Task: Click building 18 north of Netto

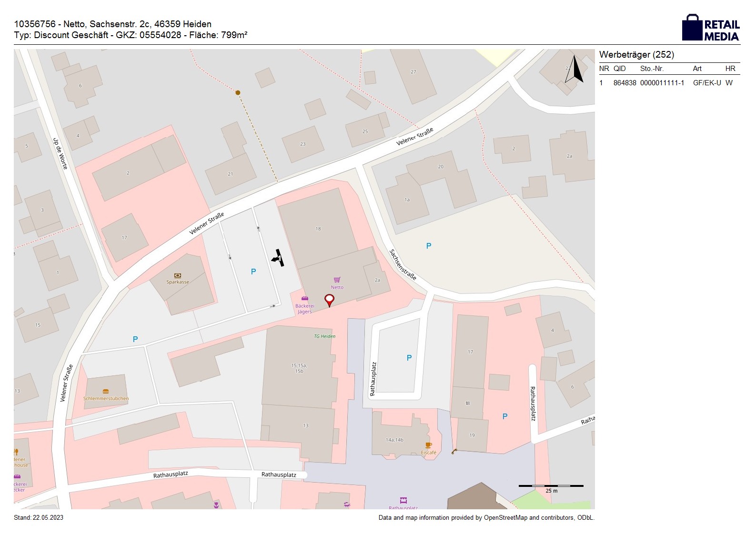Action: point(318,229)
